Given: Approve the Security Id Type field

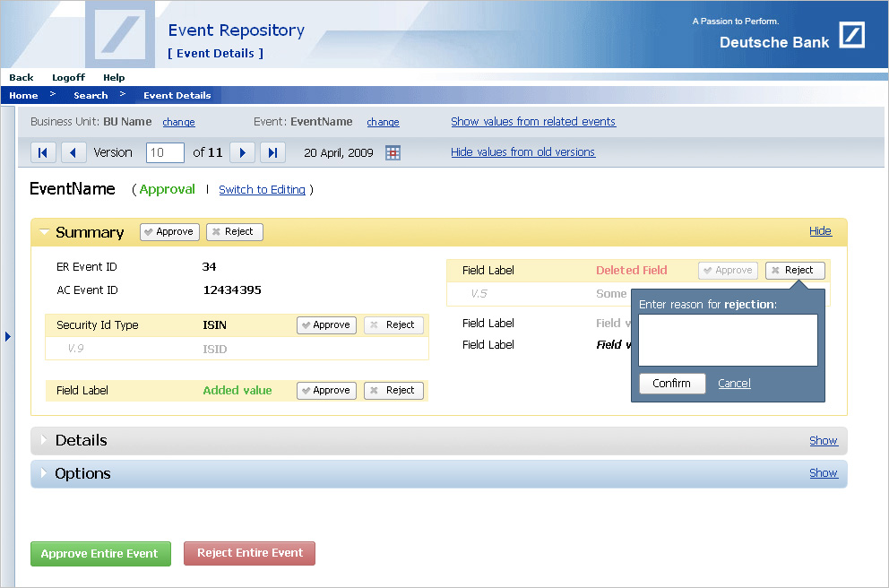Looking at the screenshot, I should (x=326, y=325).
